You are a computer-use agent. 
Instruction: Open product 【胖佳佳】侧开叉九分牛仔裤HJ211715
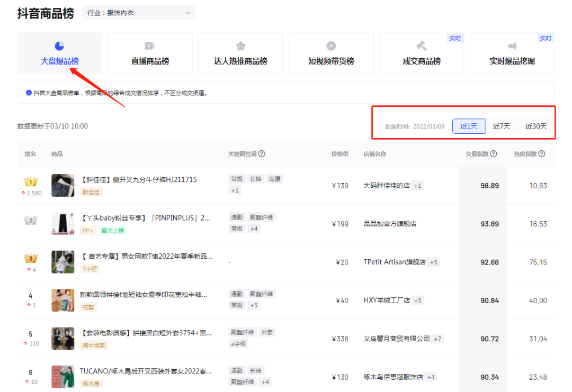pos(139,180)
